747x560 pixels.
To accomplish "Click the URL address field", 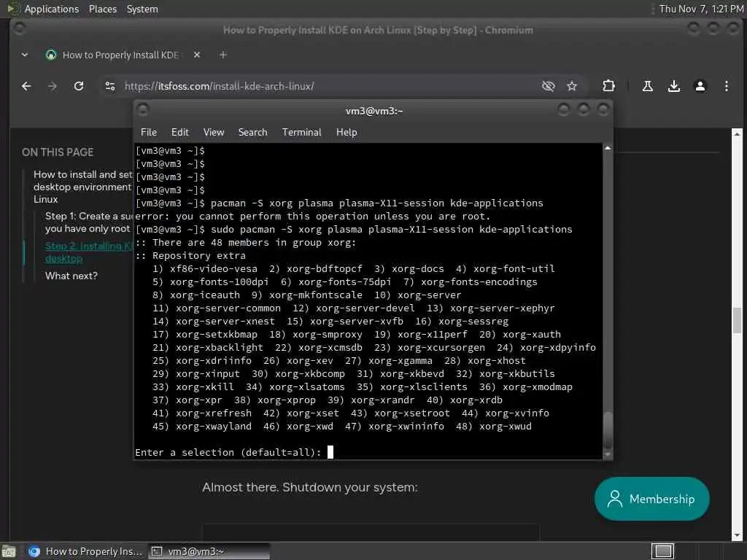I will [x=329, y=86].
